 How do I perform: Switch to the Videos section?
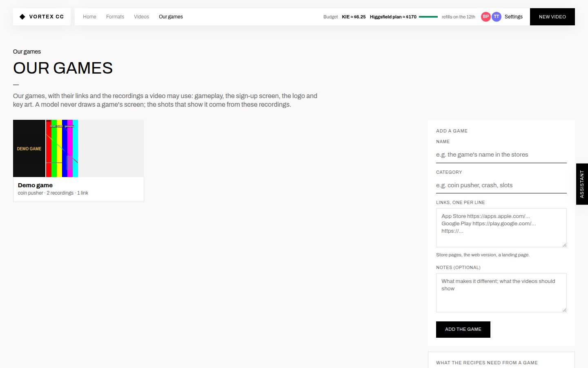pyautogui.click(x=141, y=17)
